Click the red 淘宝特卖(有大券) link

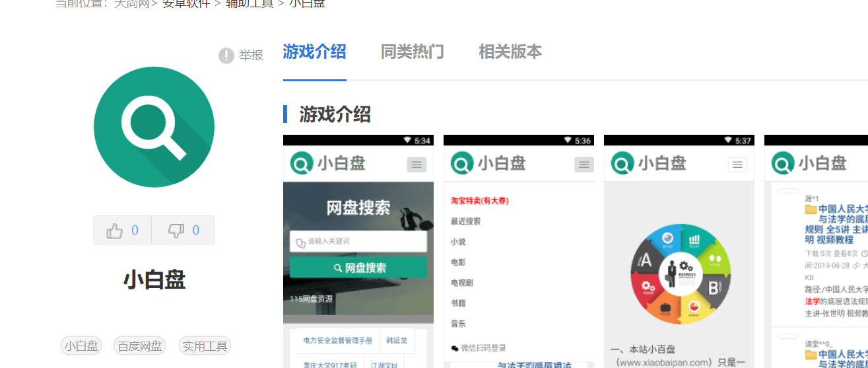tap(479, 200)
